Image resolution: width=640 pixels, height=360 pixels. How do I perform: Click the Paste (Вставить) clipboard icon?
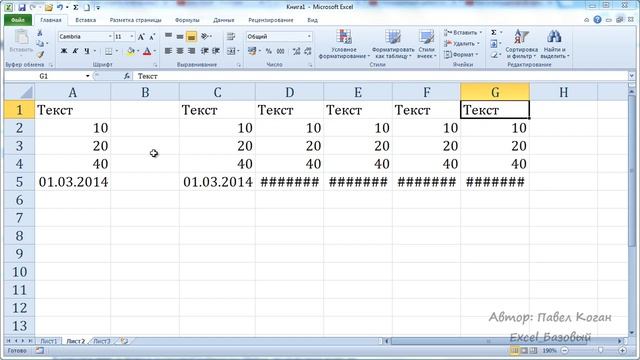point(21,37)
